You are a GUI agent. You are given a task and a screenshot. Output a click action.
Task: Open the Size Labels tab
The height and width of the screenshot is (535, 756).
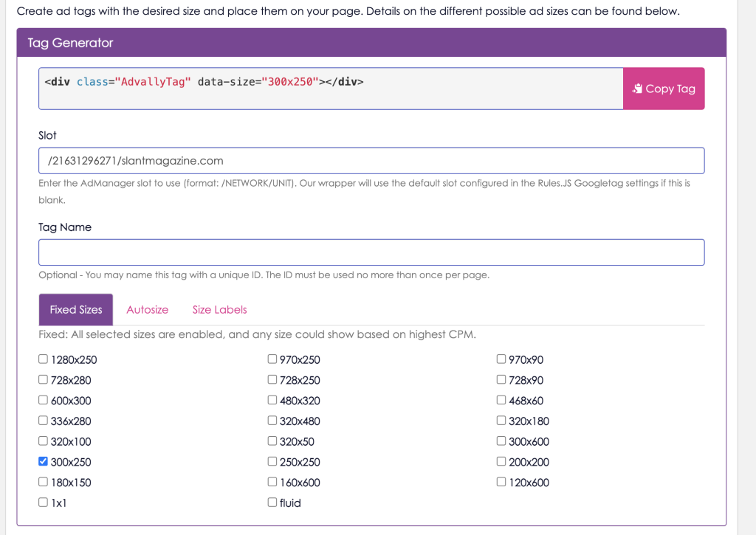coord(219,309)
